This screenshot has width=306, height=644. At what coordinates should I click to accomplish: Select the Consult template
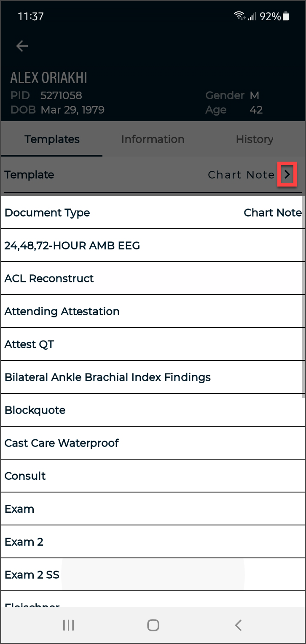25,476
